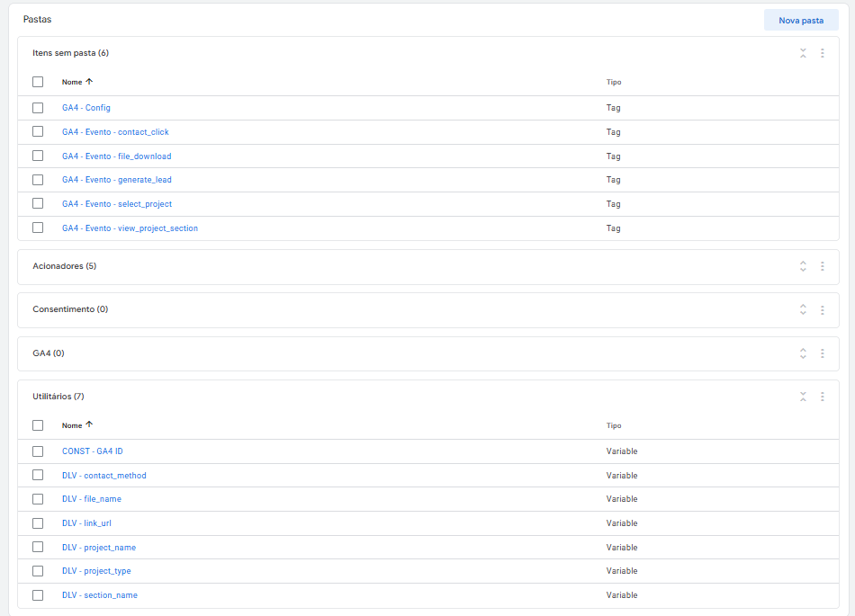Check the view_project_section tag checkbox

(x=38, y=228)
